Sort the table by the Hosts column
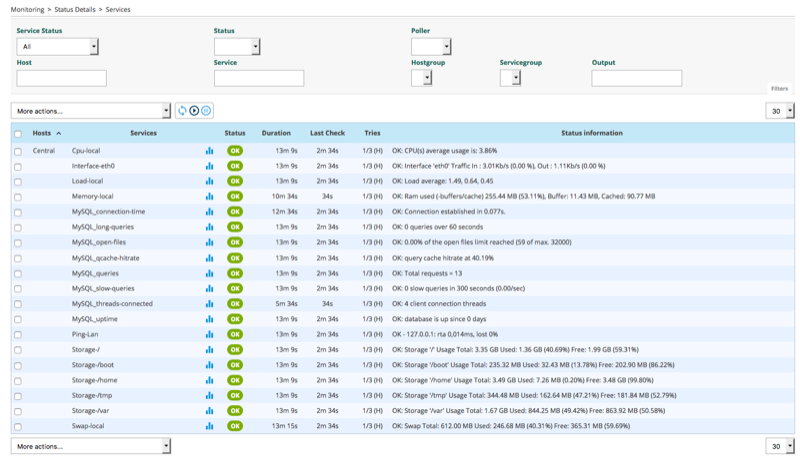Viewport: 800px width, 456px height. point(42,133)
